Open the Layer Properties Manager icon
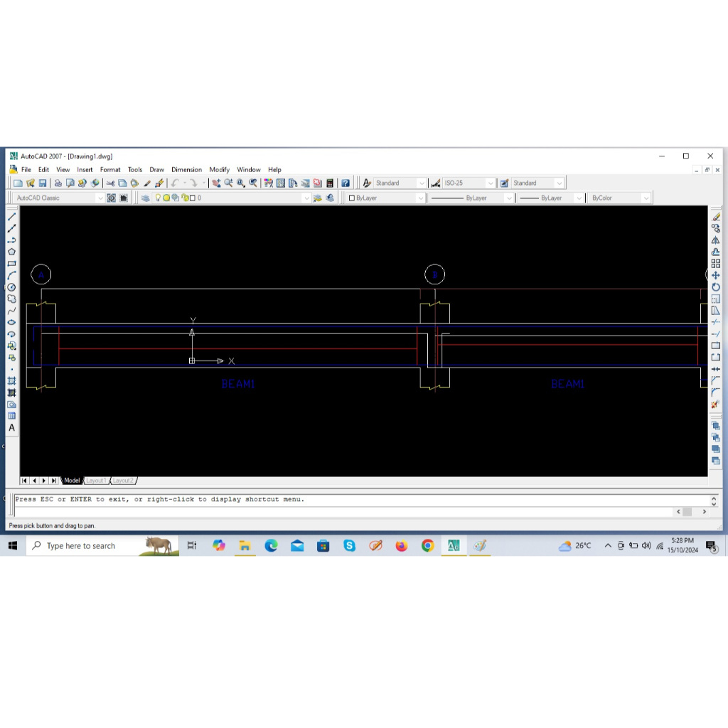The image size is (728, 728). [146, 198]
